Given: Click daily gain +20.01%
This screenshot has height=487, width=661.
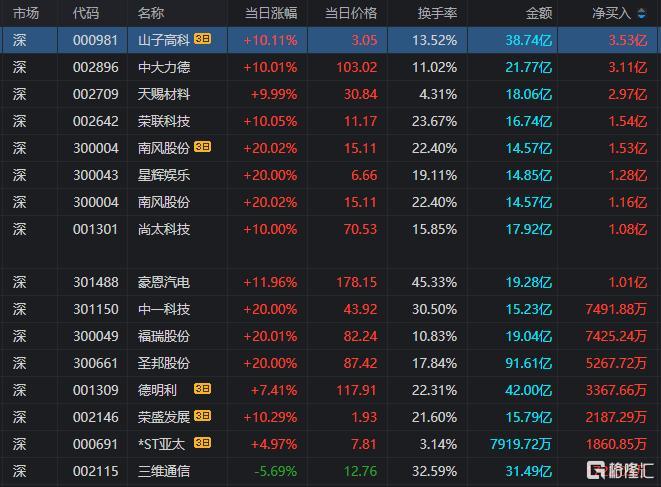Looking at the screenshot, I should [x=270, y=336].
